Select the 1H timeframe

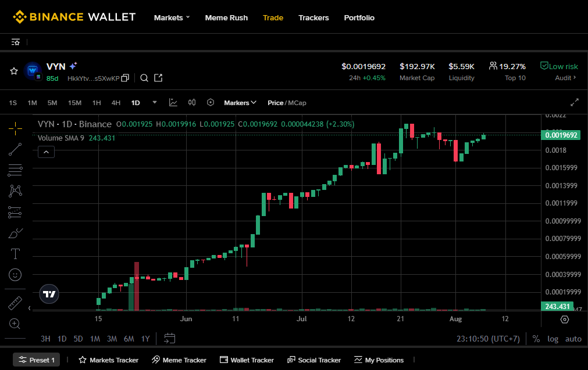point(97,103)
